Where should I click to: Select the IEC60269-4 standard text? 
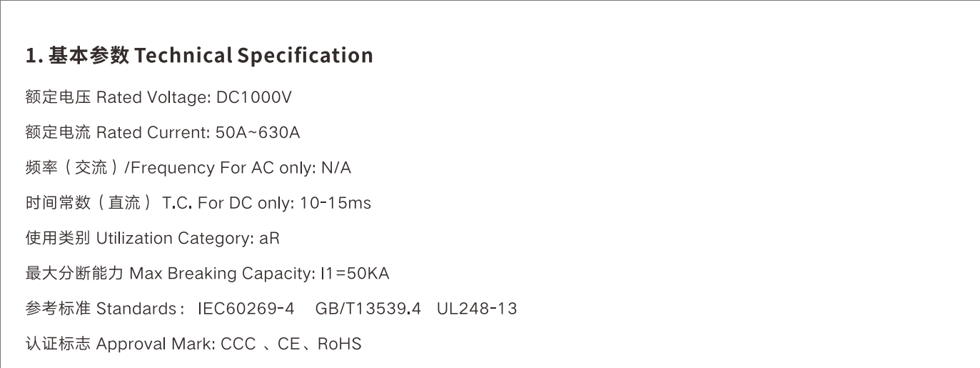pyautogui.click(x=246, y=309)
